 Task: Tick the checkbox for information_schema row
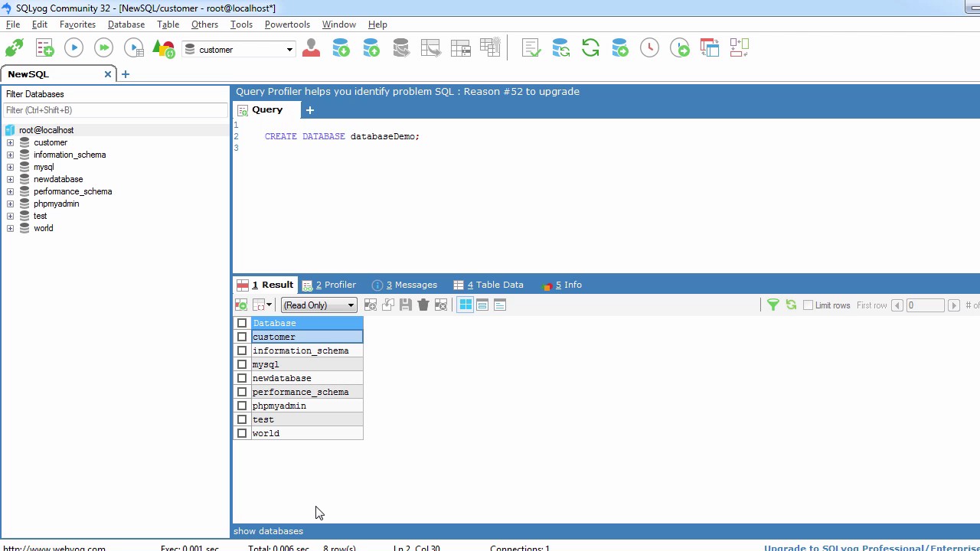click(x=242, y=350)
